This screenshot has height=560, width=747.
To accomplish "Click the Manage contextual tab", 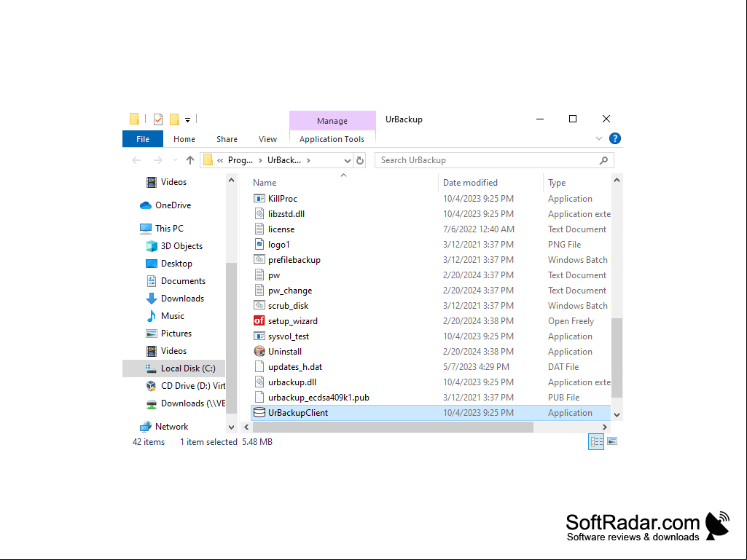I will coord(332,120).
